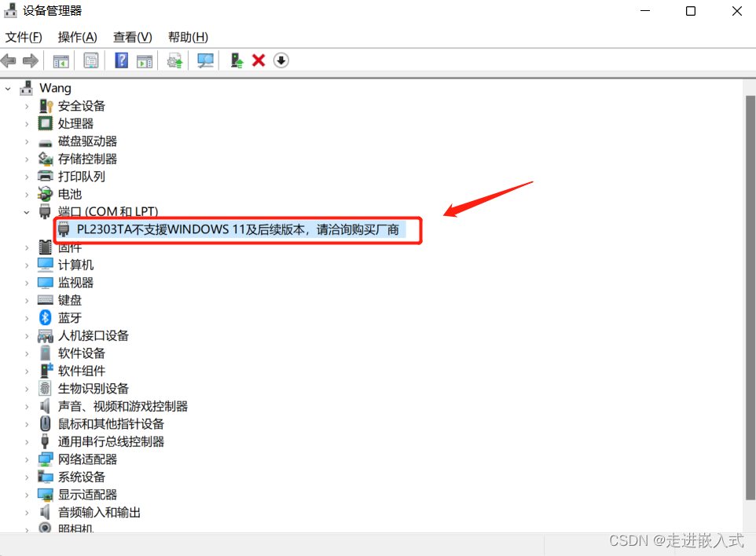Screen dimensions: 756x556
Task: Expand the 软件组件 category
Action: [x=27, y=371]
